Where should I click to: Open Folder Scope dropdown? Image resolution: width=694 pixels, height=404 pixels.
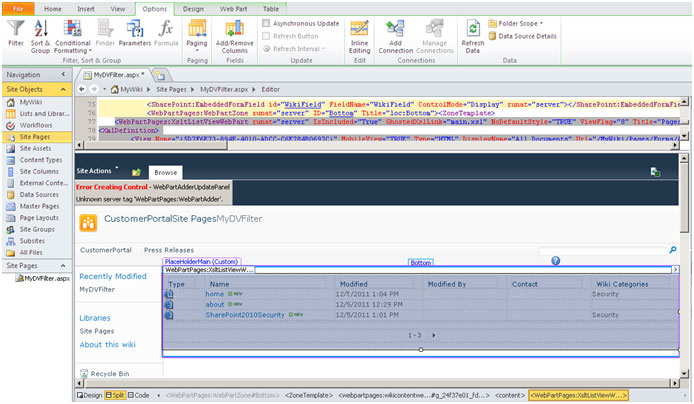coord(516,23)
